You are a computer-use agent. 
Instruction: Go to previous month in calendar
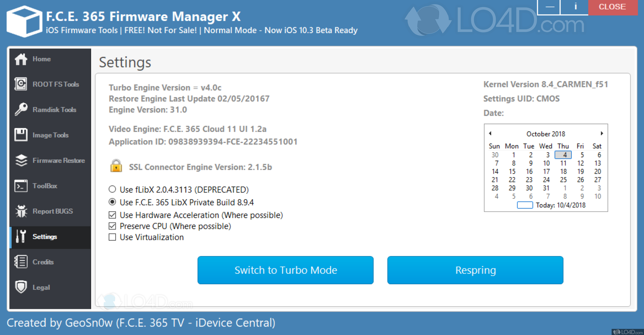point(490,133)
